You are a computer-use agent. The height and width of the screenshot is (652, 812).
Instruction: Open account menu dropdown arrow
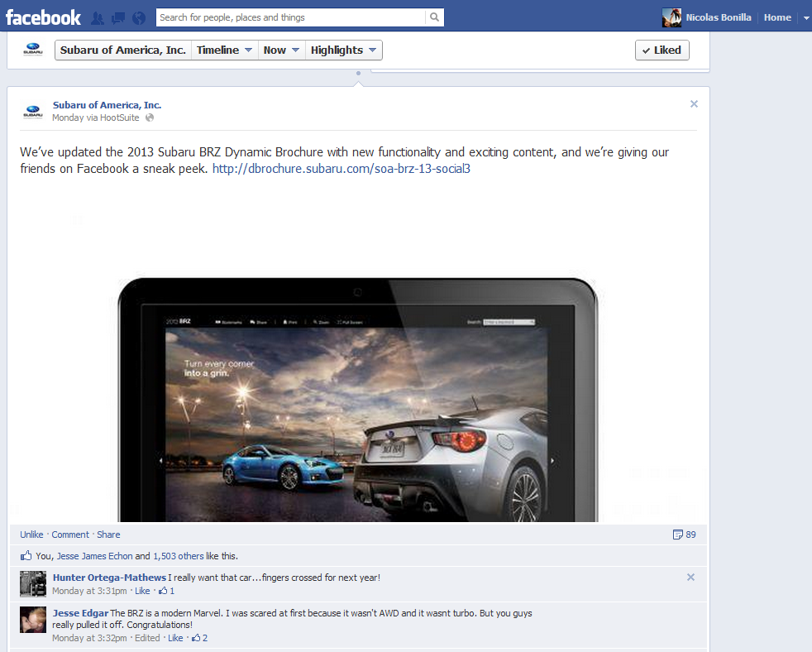click(x=805, y=18)
